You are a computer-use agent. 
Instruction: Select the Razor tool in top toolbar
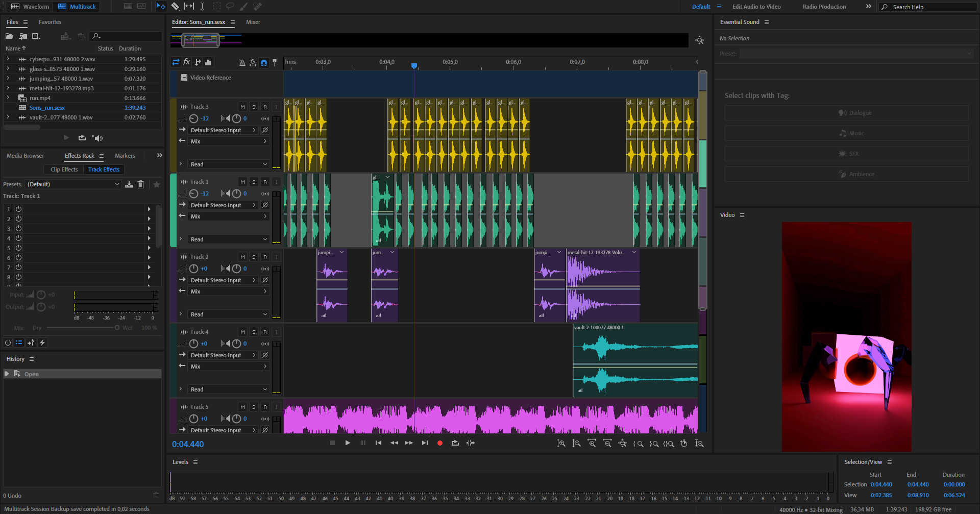pyautogui.click(x=175, y=6)
